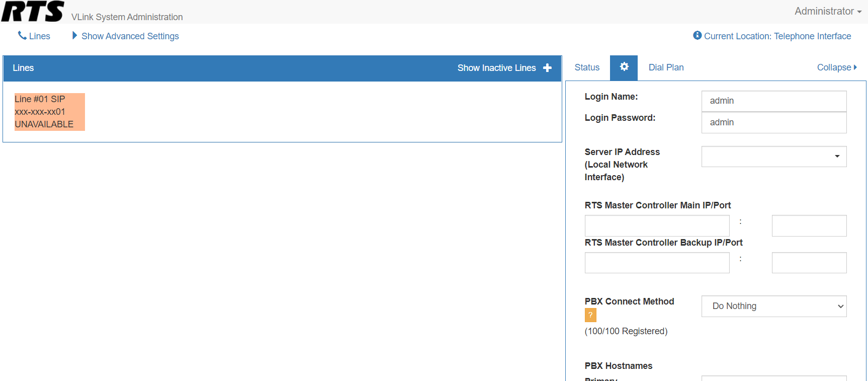Click the Login Password field
This screenshot has width=868, height=381.
774,122
